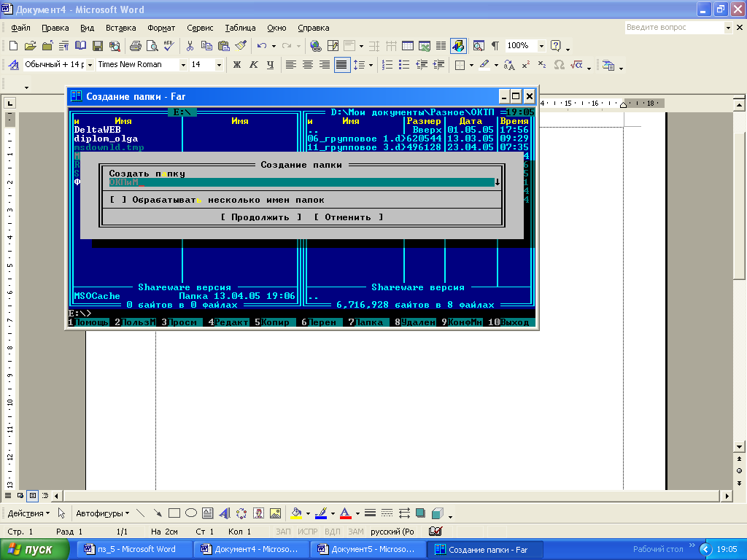Run spelling check with ABC checkmark icon
Image resolution: width=747 pixels, height=560 pixels.
tap(169, 46)
